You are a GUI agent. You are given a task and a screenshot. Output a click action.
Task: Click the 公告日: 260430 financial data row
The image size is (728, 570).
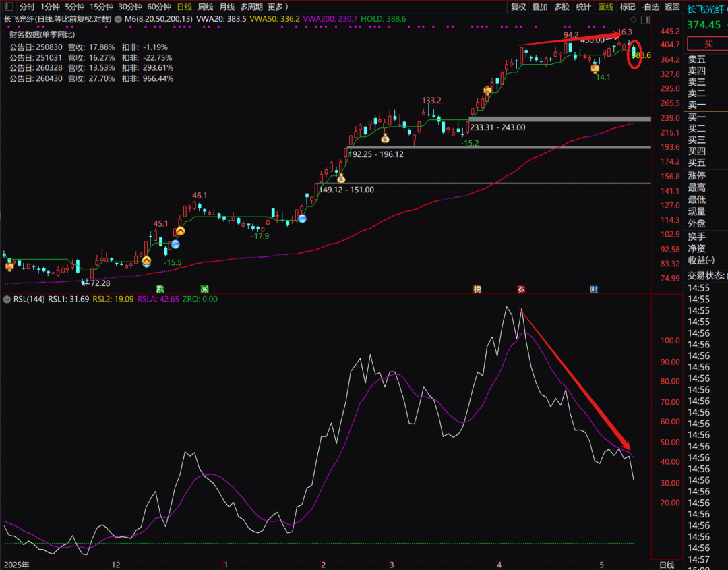tap(92, 78)
